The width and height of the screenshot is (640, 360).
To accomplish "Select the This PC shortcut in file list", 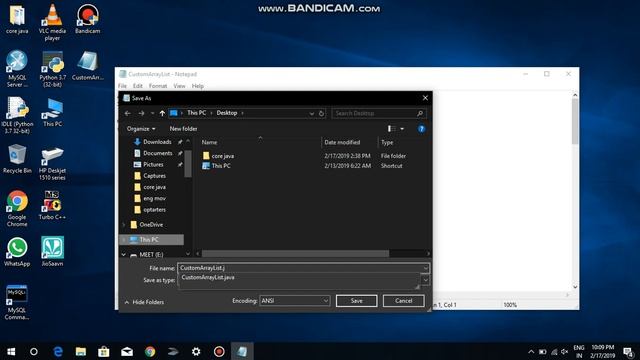I will 221,166.
